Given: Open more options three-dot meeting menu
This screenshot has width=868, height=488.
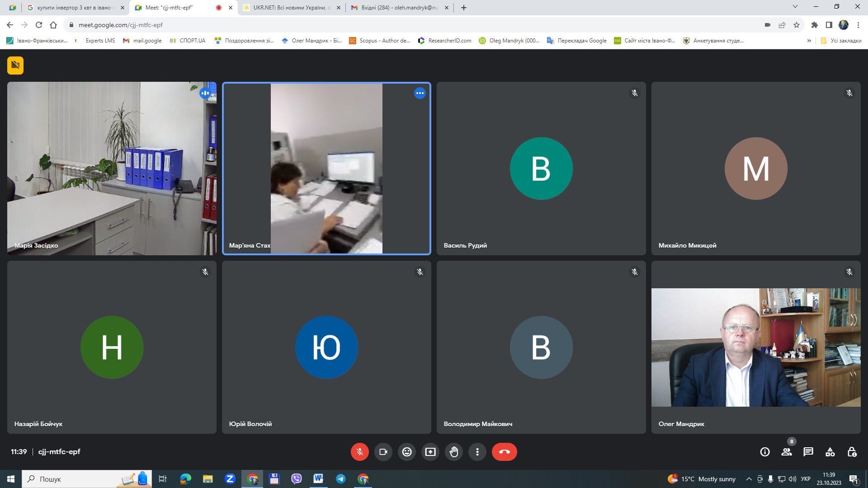Looking at the screenshot, I should (477, 452).
